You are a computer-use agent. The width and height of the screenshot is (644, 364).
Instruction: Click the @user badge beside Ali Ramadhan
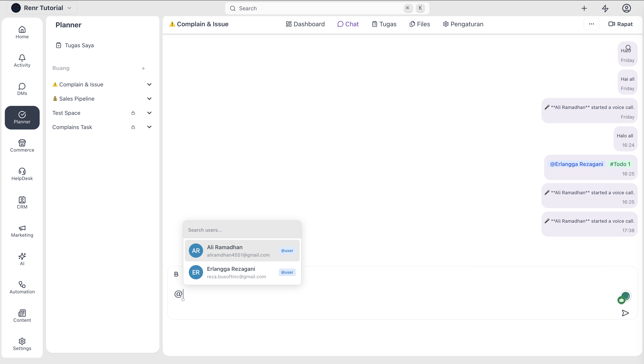coord(287,250)
